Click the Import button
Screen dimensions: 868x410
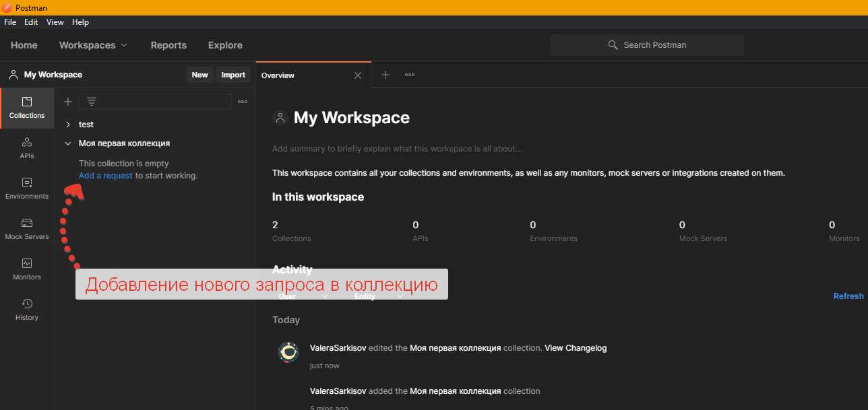[233, 75]
